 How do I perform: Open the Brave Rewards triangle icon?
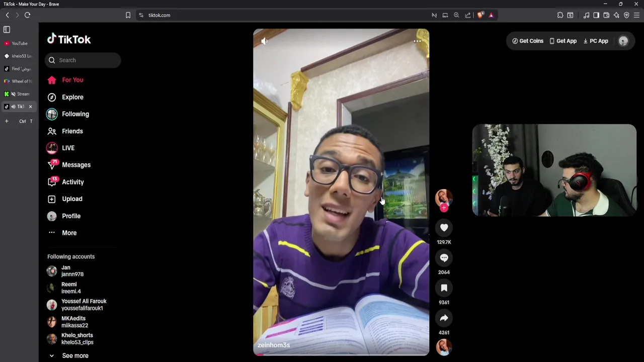[x=491, y=15]
